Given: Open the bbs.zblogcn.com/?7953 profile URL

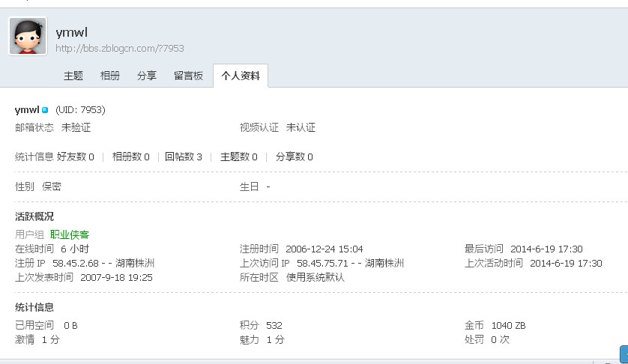Looking at the screenshot, I should tap(120, 49).
